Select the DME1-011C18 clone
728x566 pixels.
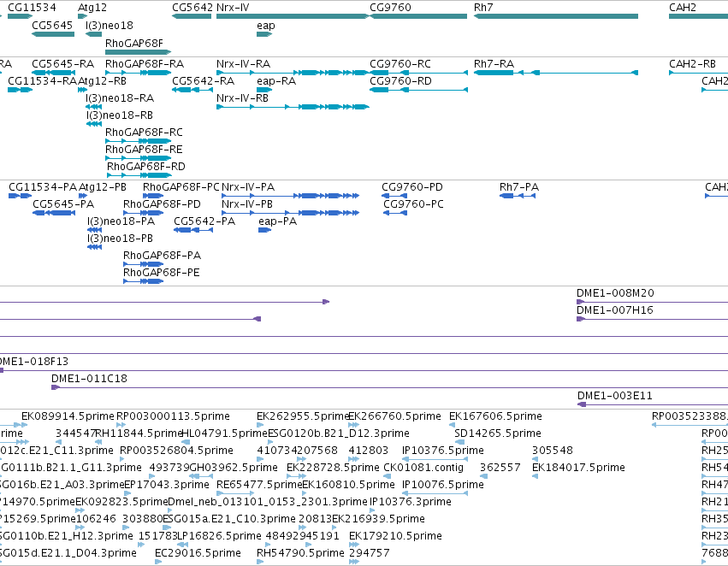tap(389, 387)
